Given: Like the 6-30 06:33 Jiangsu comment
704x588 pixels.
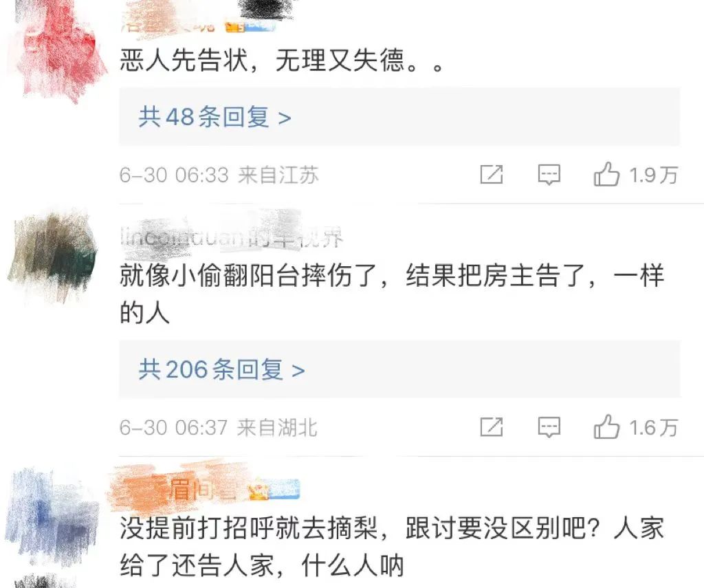Looking at the screenshot, I should tap(606, 174).
